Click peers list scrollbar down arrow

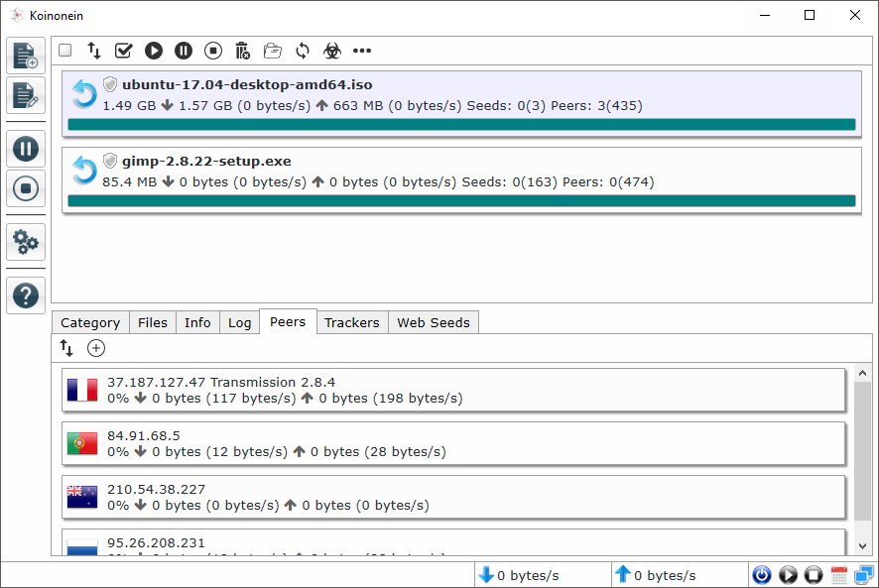pyautogui.click(x=863, y=546)
